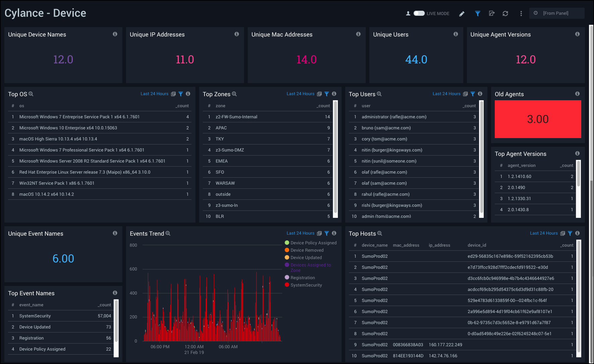Click the info icon on Unique Users panel
This screenshot has height=364, width=594.
[x=456, y=34]
